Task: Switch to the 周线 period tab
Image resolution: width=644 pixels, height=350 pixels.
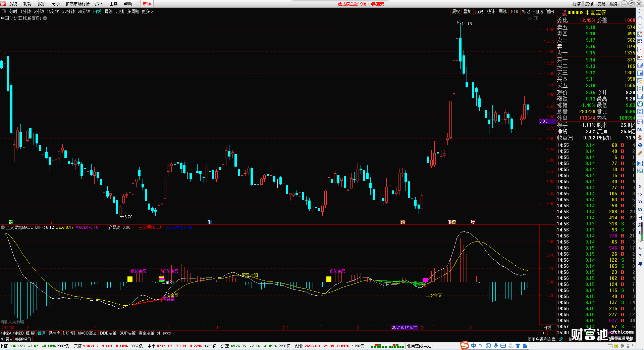Action: [x=109, y=11]
